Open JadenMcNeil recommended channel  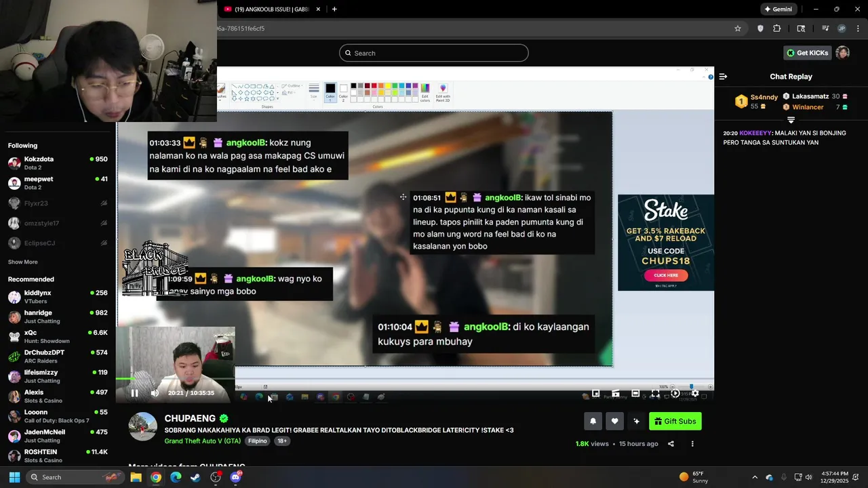(58, 436)
